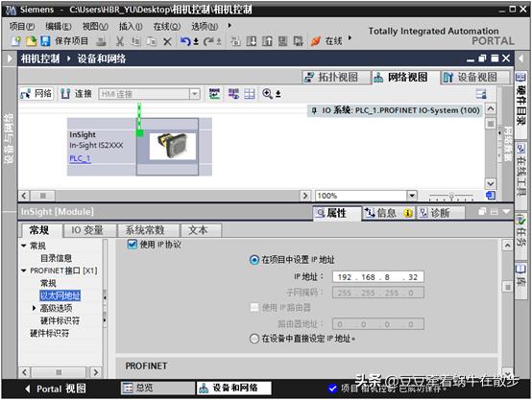Viewport: 532px width, 400px height.
Task: Open the 视图(V) menu
Action: pos(95,27)
